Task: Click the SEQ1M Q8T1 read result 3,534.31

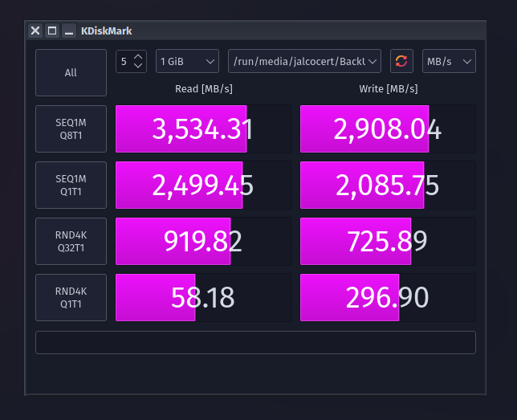Action: tap(203, 128)
